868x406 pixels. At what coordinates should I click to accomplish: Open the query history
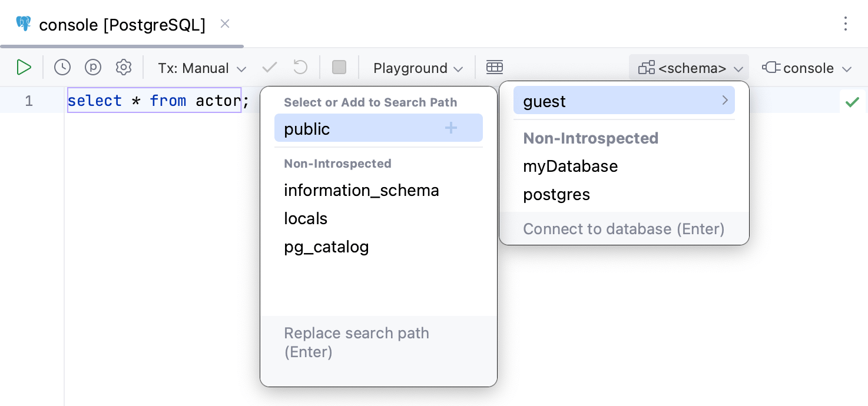point(62,67)
